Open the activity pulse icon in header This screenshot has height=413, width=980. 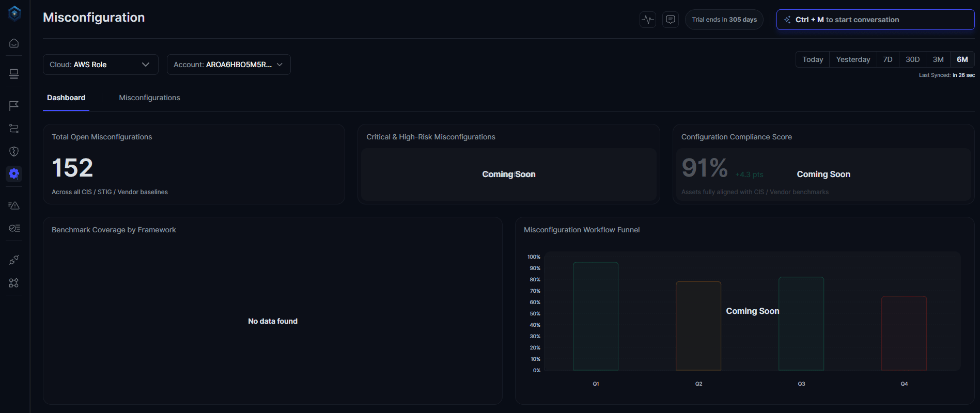tap(647, 20)
